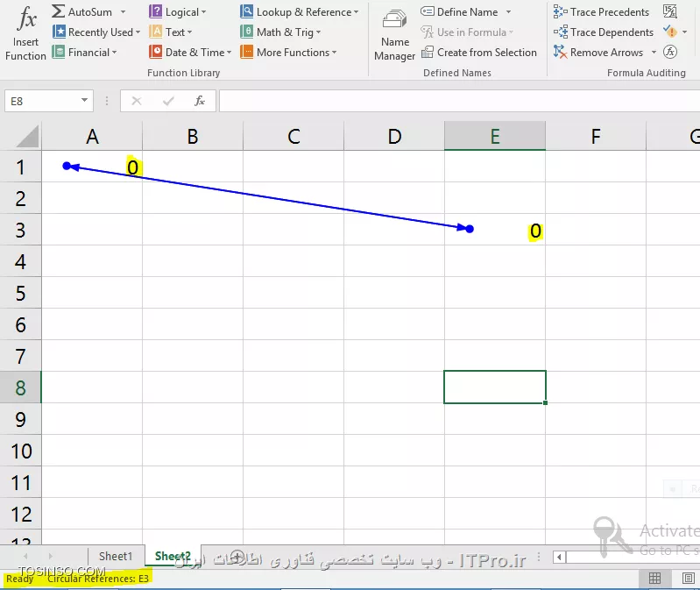Select column A header
Image resolution: width=700 pixels, height=590 pixels.
(x=92, y=136)
